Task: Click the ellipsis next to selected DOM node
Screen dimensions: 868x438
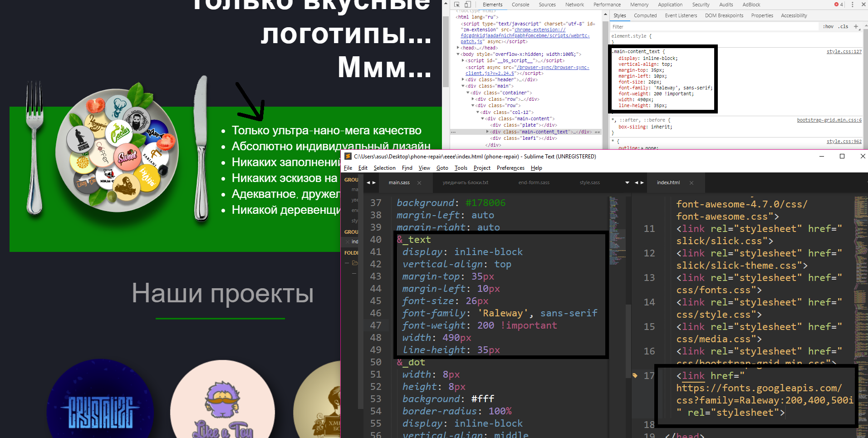Action: 453,132
